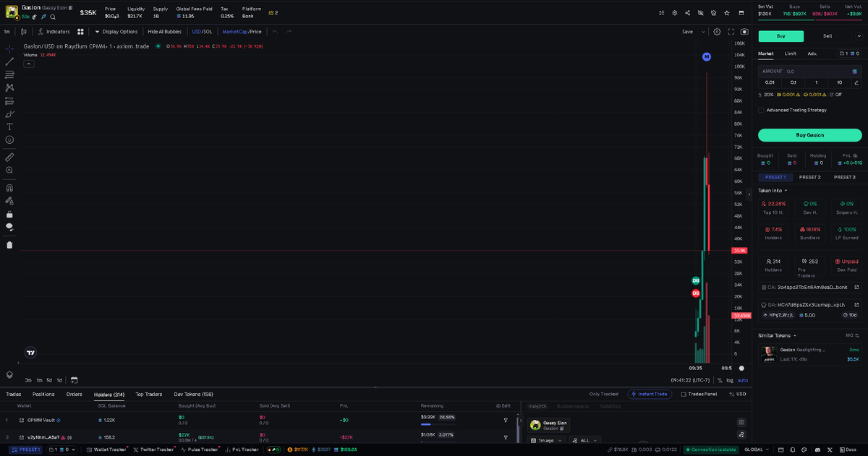The width and height of the screenshot is (868, 456).
Task: Select the text annotation tool
Action: click(x=9, y=126)
